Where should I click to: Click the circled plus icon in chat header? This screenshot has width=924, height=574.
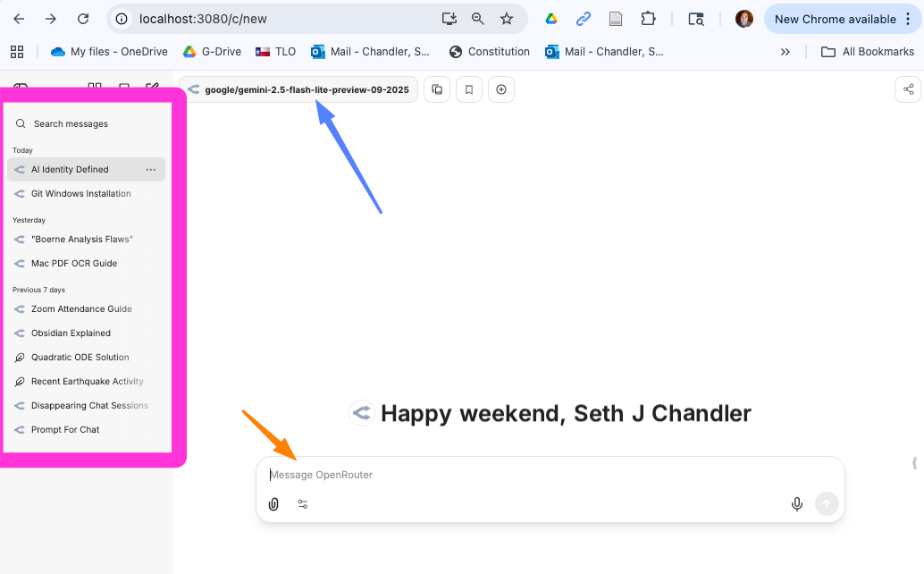pos(501,89)
